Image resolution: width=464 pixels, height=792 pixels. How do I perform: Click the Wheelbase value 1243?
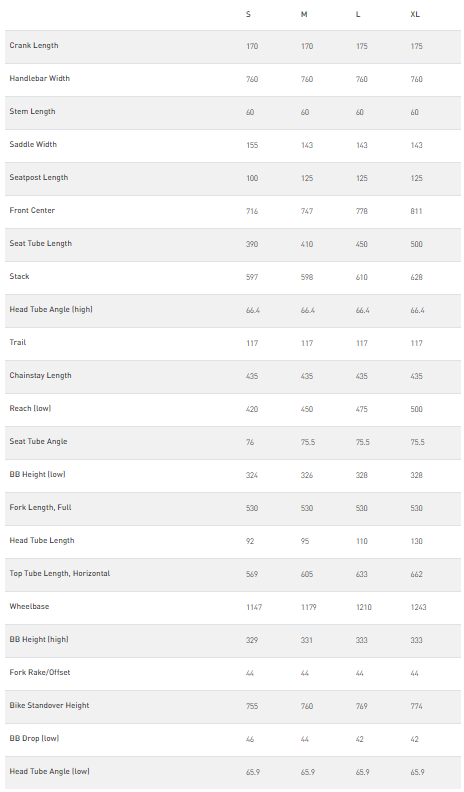pos(418,607)
